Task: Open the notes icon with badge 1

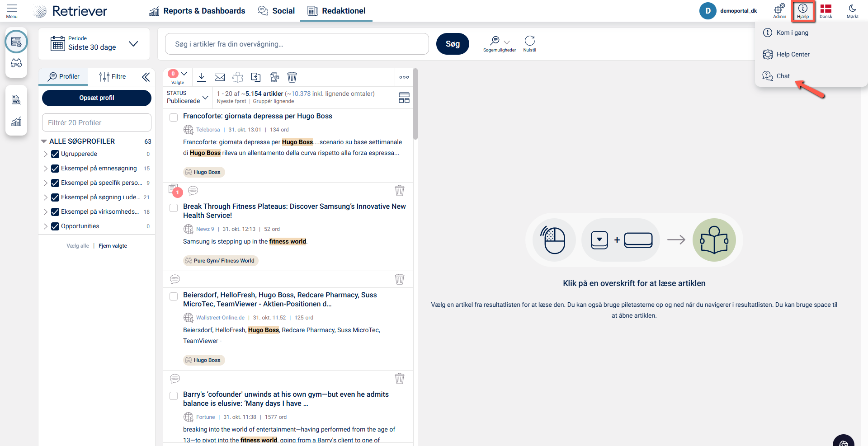Action: click(175, 190)
